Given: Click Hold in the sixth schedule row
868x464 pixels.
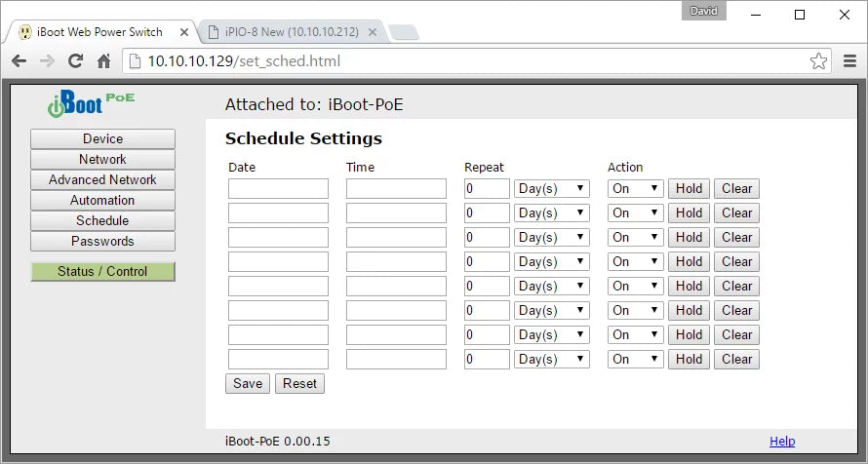Looking at the screenshot, I should [x=689, y=310].
